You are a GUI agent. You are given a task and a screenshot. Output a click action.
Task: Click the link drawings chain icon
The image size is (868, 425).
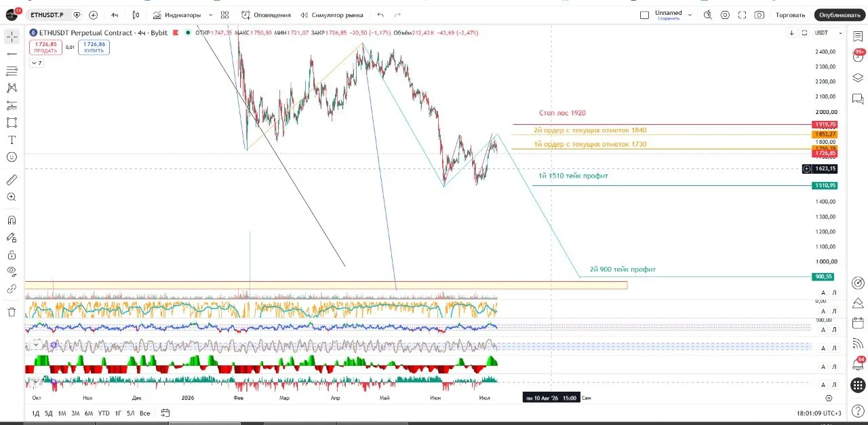click(x=12, y=289)
